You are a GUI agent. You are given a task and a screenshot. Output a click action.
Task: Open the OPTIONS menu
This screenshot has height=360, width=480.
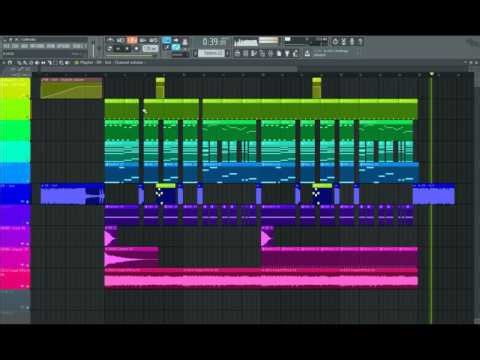coord(63,46)
